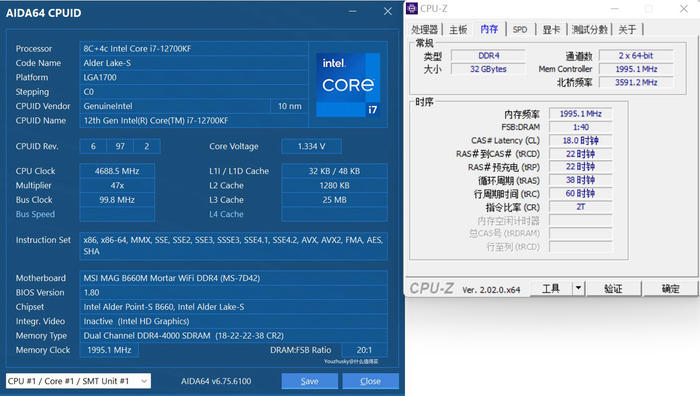This screenshot has width=700, height=396.
Task: Open the dropdown arrow beside the 工具 button
Action: click(578, 288)
